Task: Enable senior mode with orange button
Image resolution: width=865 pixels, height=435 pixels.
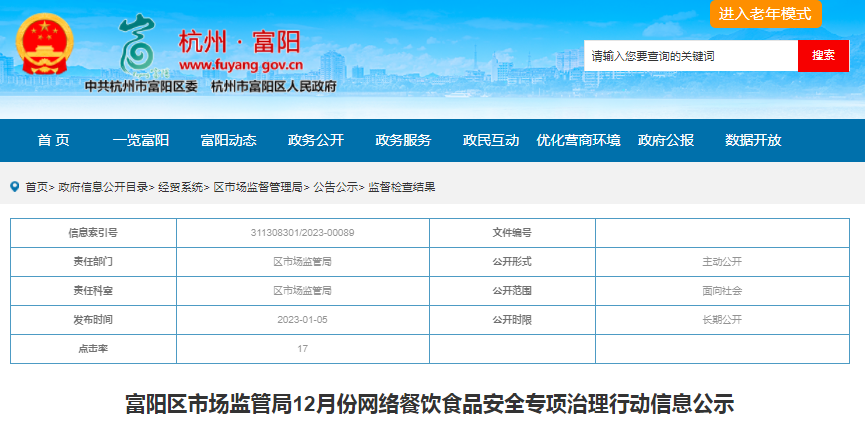Action: 765,14
